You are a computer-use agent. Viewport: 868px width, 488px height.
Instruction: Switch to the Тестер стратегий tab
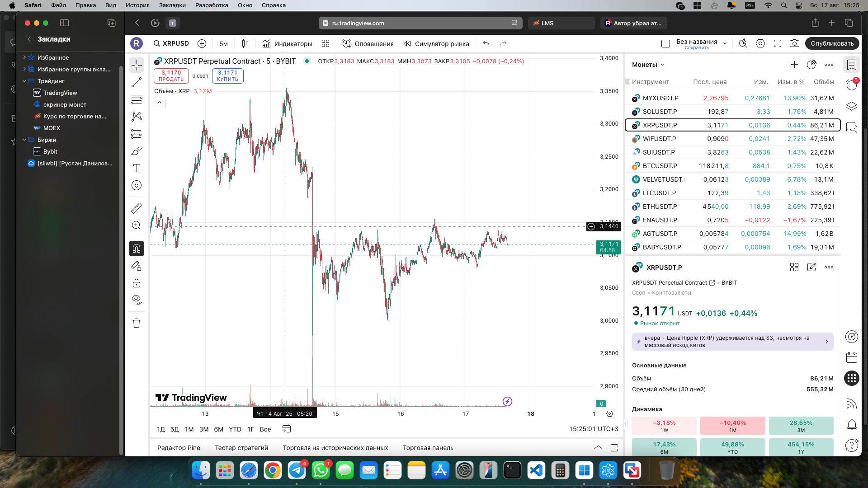(x=241, y=448)
